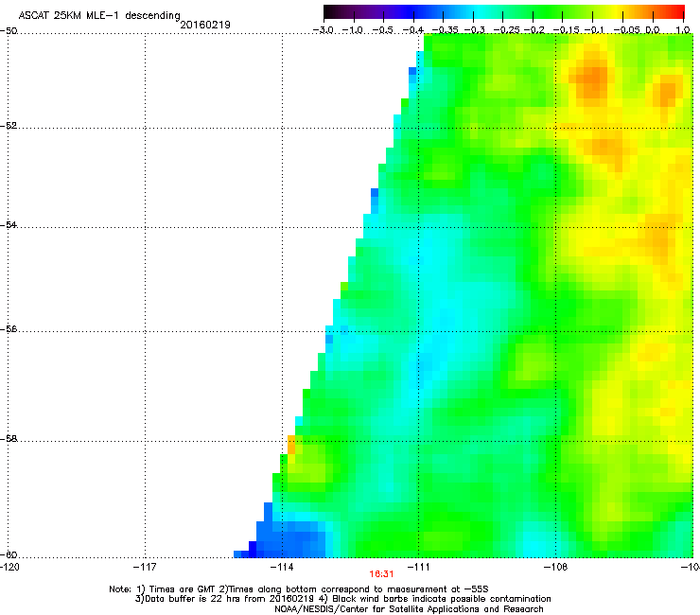Image resolution: width=700 pixels, height=615 pixels.
Task: Click the -54 latitude axis label
Action: coord(9,225)
